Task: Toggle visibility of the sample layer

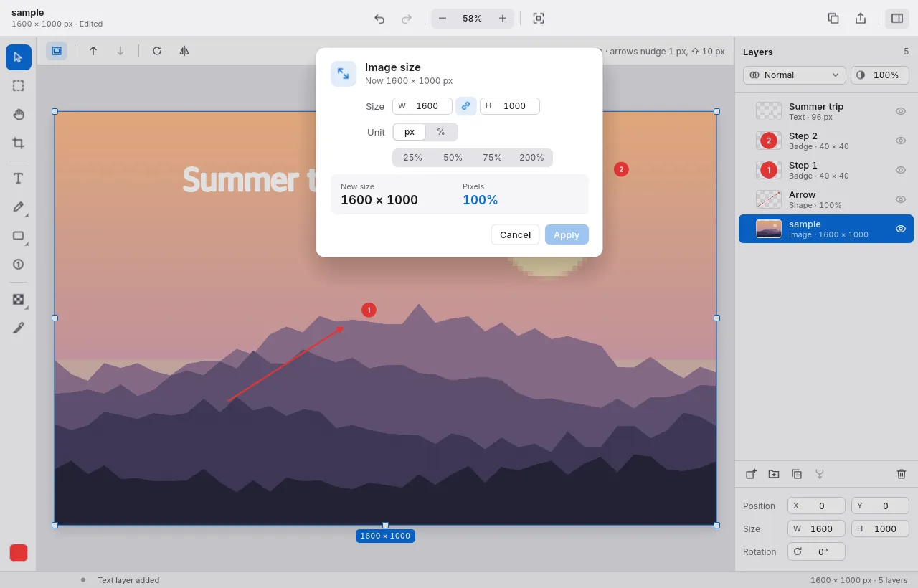Action: (901, 229)
